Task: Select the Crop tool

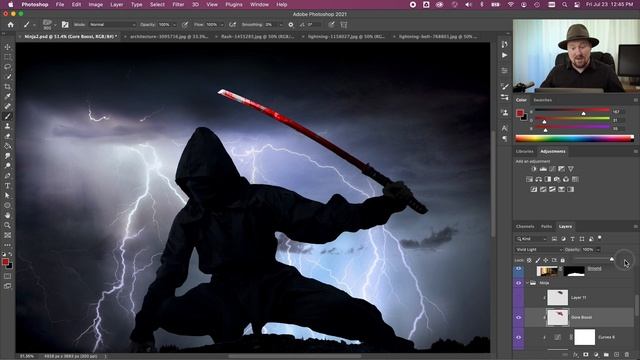Action: click(x=7, y=87)
